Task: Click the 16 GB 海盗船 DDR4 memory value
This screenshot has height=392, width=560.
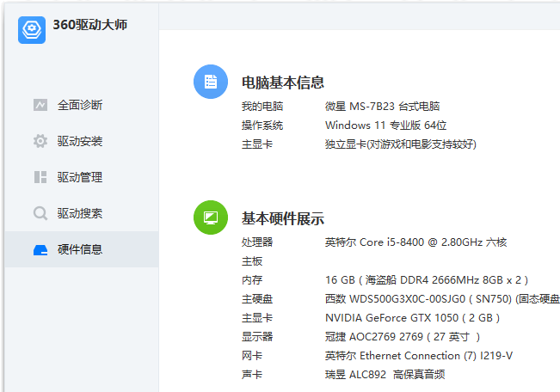Action: tap(427, 280)
